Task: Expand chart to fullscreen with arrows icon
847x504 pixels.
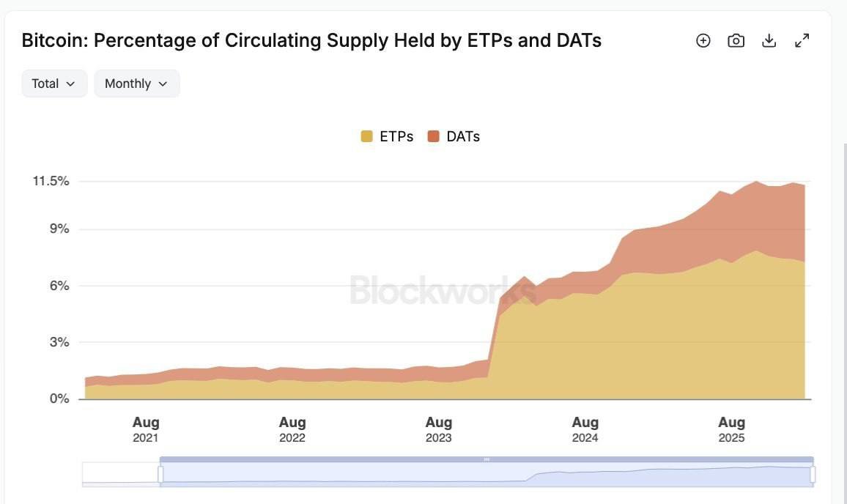Action: [x=802, y=40]
